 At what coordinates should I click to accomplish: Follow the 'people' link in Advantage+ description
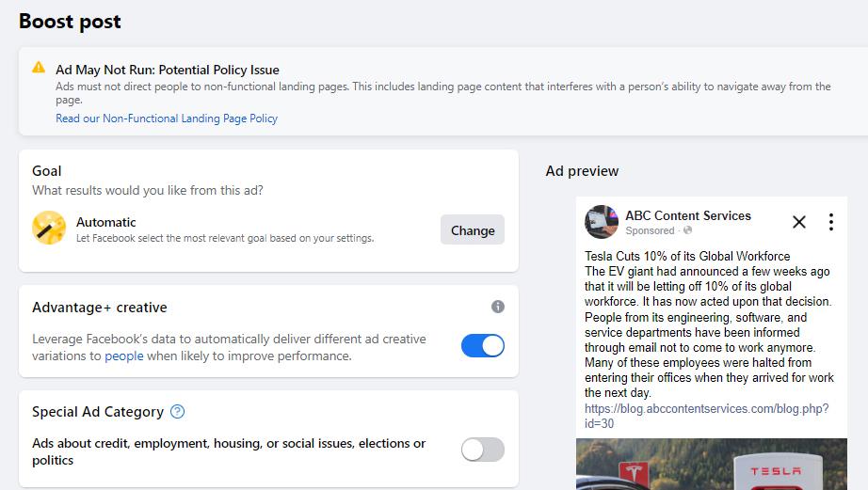[x=124, y=356]
